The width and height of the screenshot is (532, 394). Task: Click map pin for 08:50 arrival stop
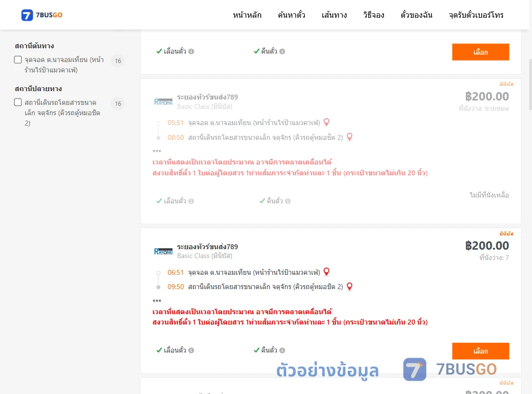349,137
